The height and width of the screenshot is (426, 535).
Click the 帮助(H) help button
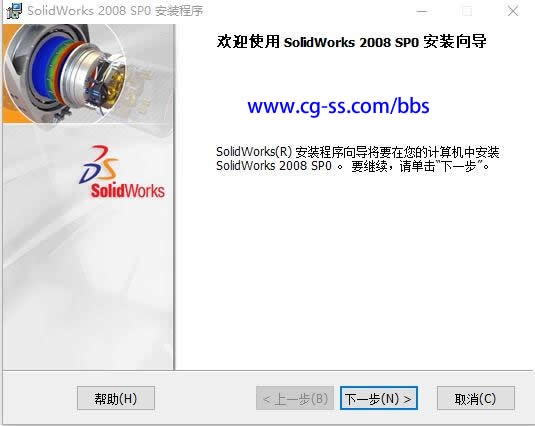pyautogui.click(x=116, y=398)
